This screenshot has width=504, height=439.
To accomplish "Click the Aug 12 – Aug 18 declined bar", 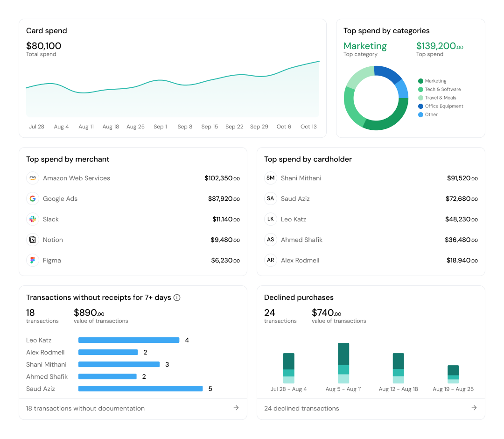I will tap(398, 368).
